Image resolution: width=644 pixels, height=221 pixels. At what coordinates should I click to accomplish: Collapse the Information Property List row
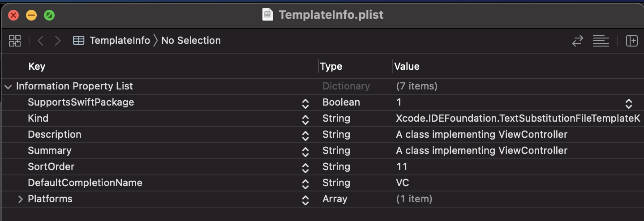pyautogui.click(x=8, y=87)
